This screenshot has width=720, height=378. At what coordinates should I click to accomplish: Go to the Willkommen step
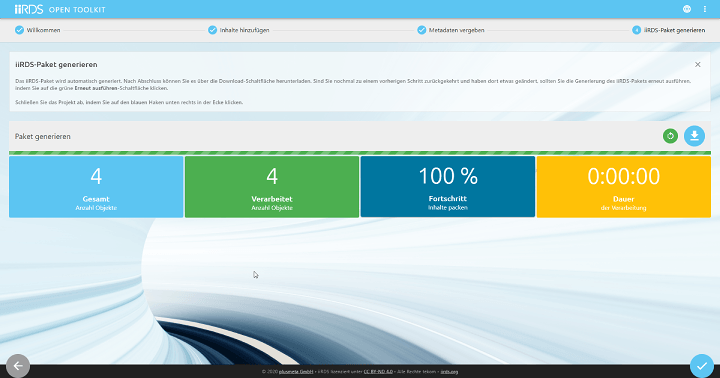tap(38, 30)
